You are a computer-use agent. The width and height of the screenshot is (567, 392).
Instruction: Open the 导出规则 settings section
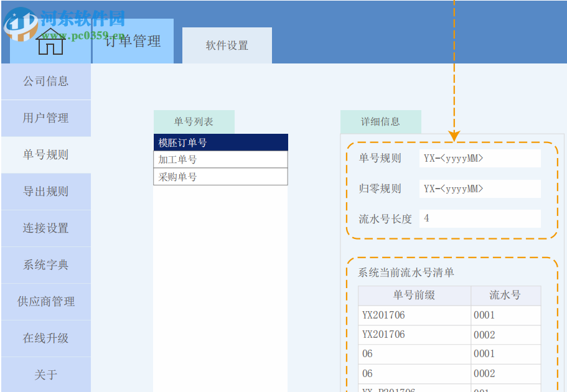coord(45,192)
